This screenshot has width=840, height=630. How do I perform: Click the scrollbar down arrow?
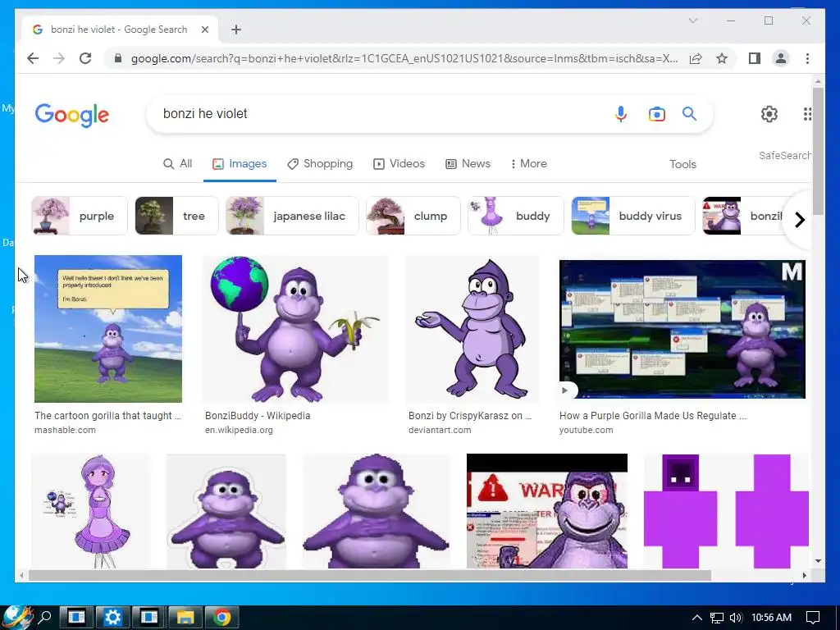coord(818,561)
